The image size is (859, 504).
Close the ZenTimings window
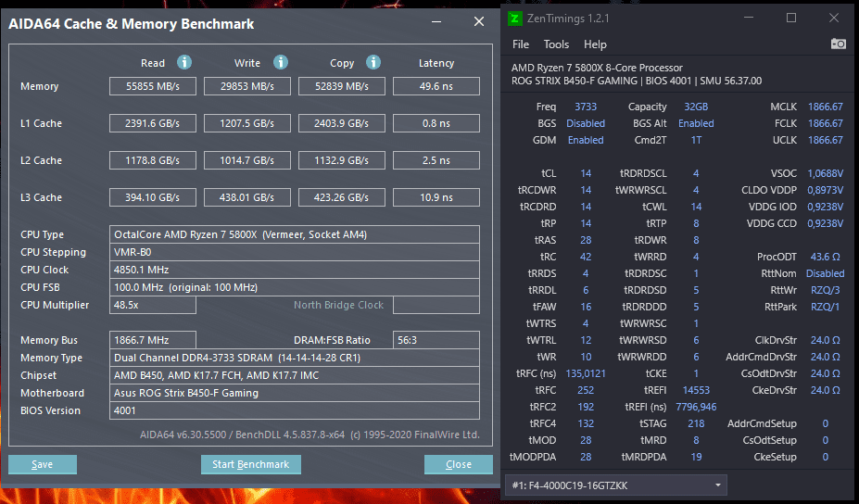(834, 19)
